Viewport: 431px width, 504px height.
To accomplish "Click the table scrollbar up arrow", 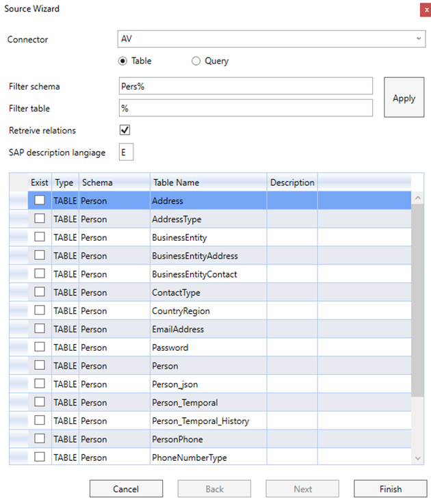I will [418, 198].
